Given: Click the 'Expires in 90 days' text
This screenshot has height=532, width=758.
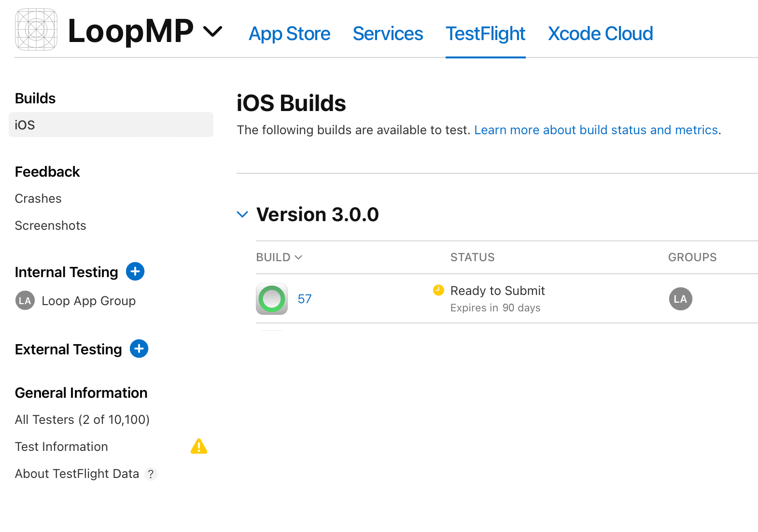Looking at the screenshot, I should pyautogui.click(x=495, y=308).
